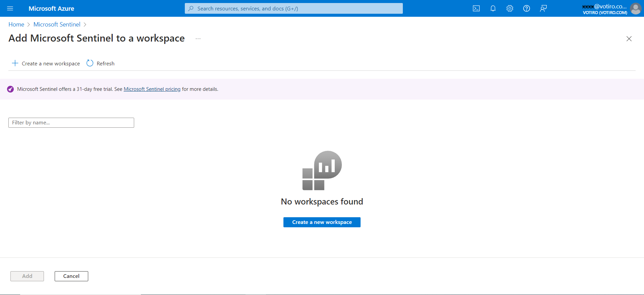Go to Home breadcrumb
This screenshot has width=644, height=295.
16,24
